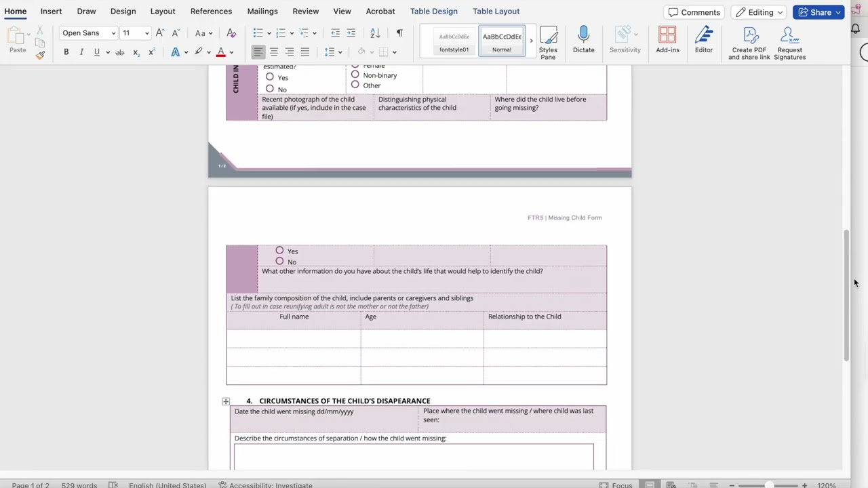
Task: Sort text with the A-Z icon
Action: [375, 33]
